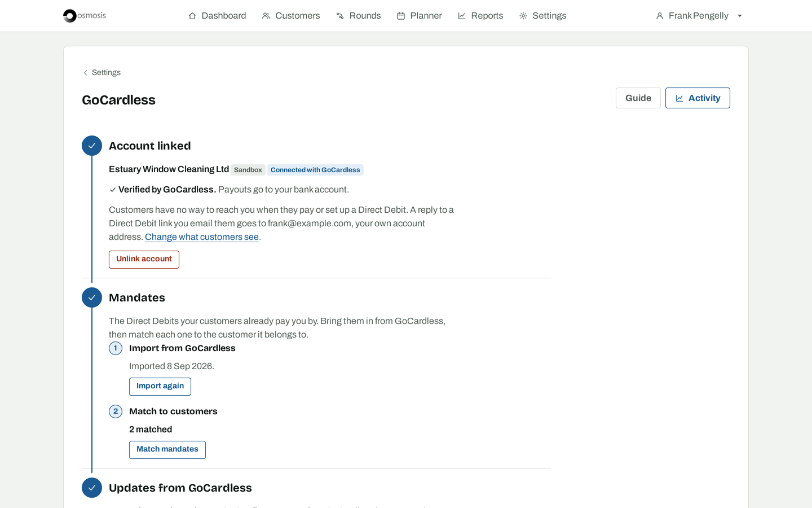Click the Settings sun-gear icon

[523, 16]
